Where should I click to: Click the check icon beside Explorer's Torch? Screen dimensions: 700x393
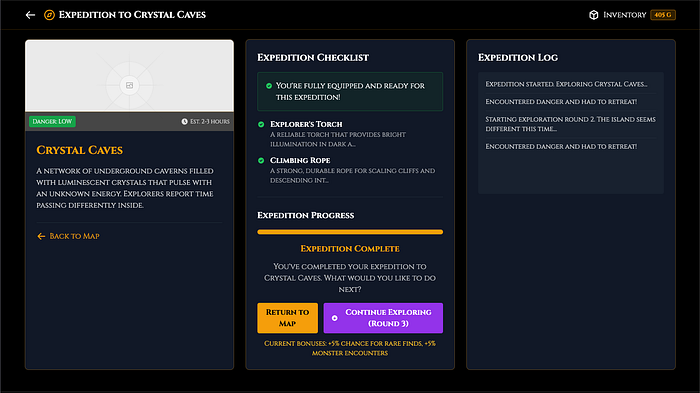261,124
